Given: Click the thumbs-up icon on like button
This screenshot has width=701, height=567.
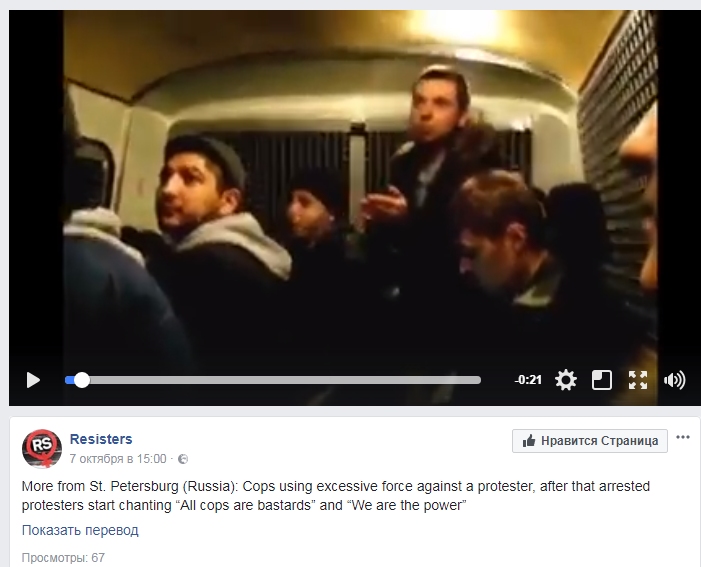Looking at the screenshot, I should 529,441.
